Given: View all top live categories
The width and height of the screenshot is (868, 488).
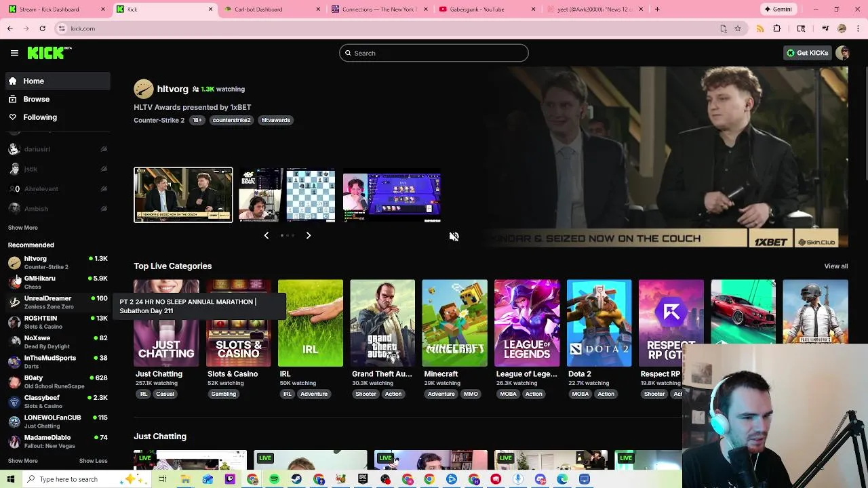Looking at the screenshot, I should pyautogui.click(x=836, y=266).
